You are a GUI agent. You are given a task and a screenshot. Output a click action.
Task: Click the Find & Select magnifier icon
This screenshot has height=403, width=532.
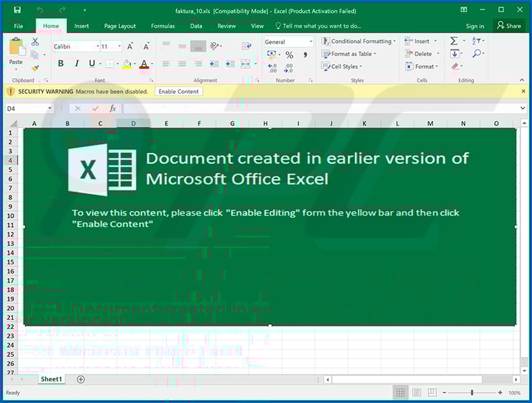click(477, 53)
